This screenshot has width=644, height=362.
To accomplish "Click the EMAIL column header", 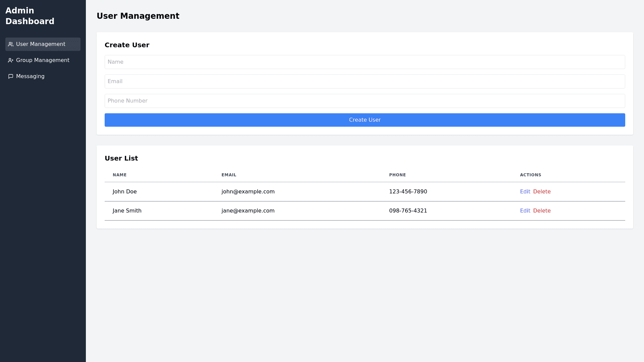I will point(229,175).
